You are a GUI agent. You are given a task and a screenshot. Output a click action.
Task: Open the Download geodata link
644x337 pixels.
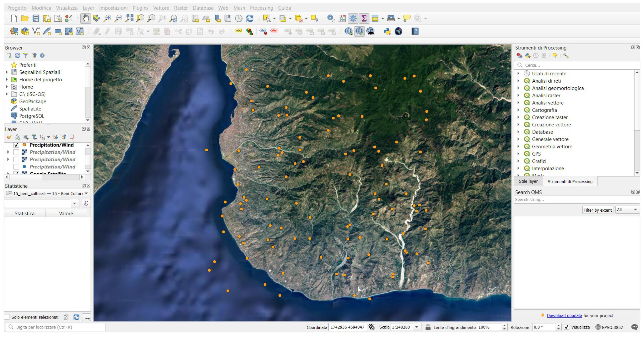(x=564, y=315)
